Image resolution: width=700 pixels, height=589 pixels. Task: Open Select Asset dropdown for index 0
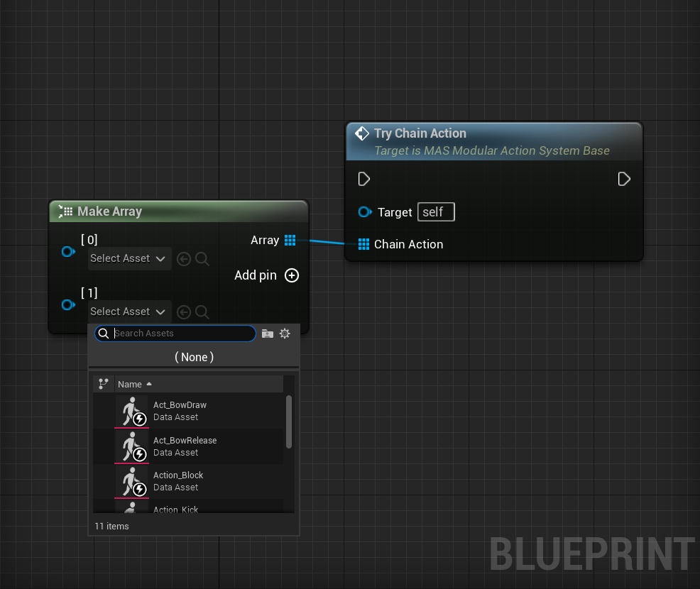[x=130, y=259]
